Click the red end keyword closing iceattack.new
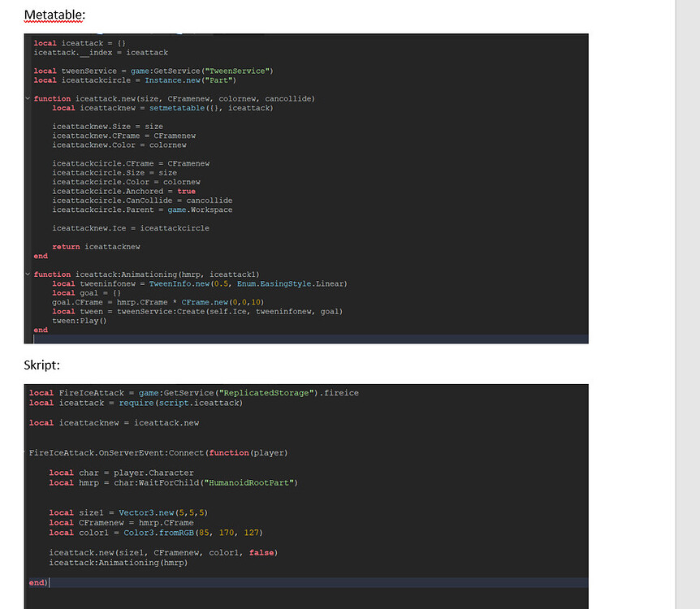The width and height of the screenshot is (700, 609). [40, 256]
